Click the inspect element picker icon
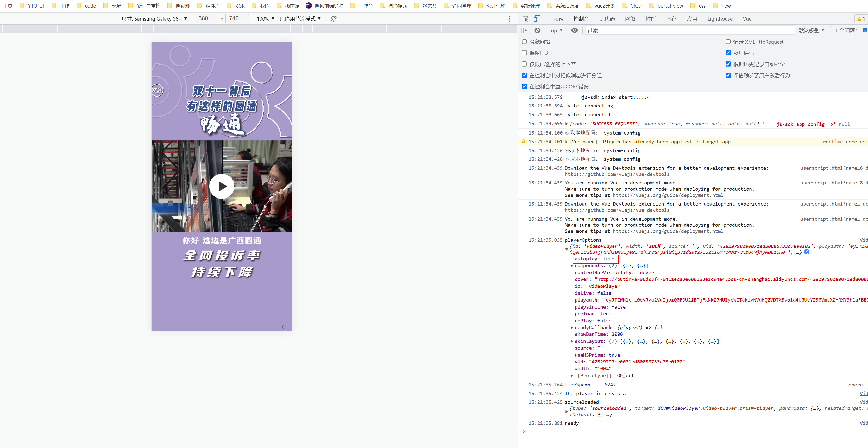The height and width of the screenshot is (448, 868). (525, 19)
